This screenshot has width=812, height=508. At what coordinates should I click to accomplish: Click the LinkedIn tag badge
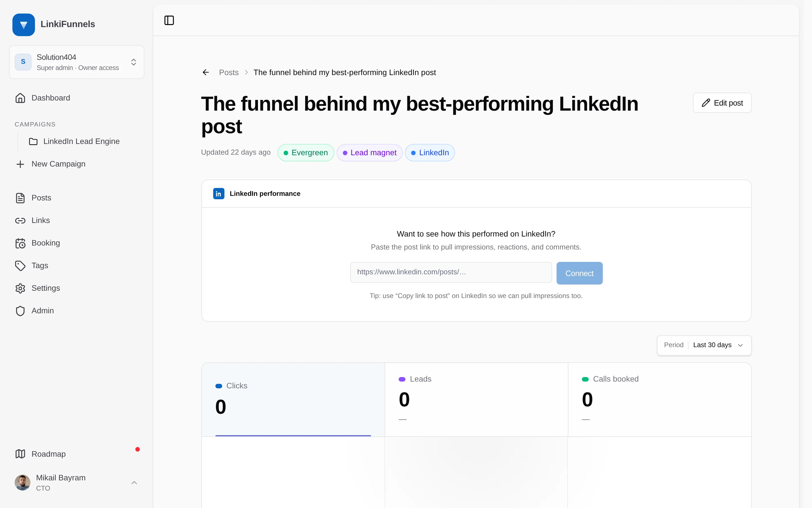coord(430,152)
